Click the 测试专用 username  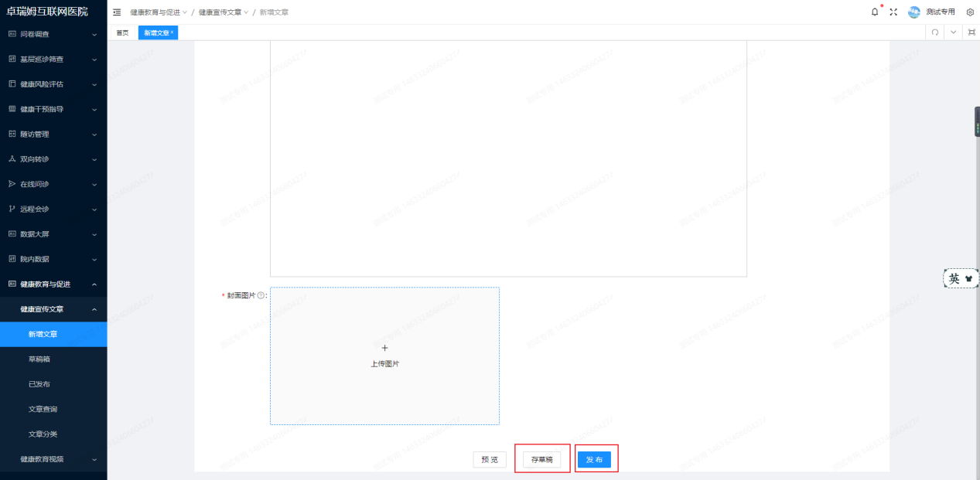coord(941,12)
